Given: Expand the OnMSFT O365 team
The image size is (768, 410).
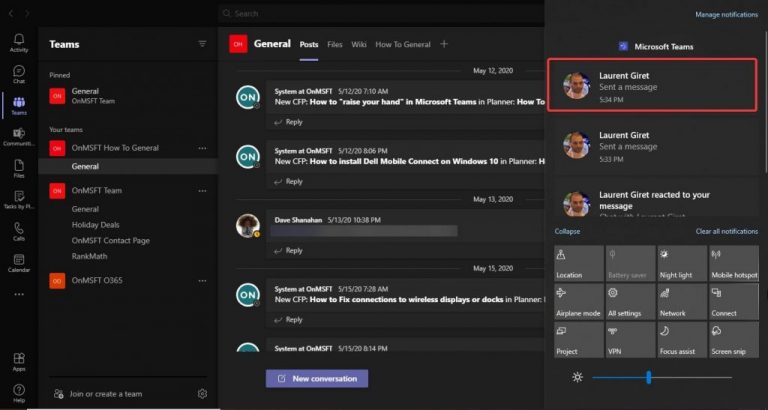Looking at the screenshot, I should [x=97, y=281].
